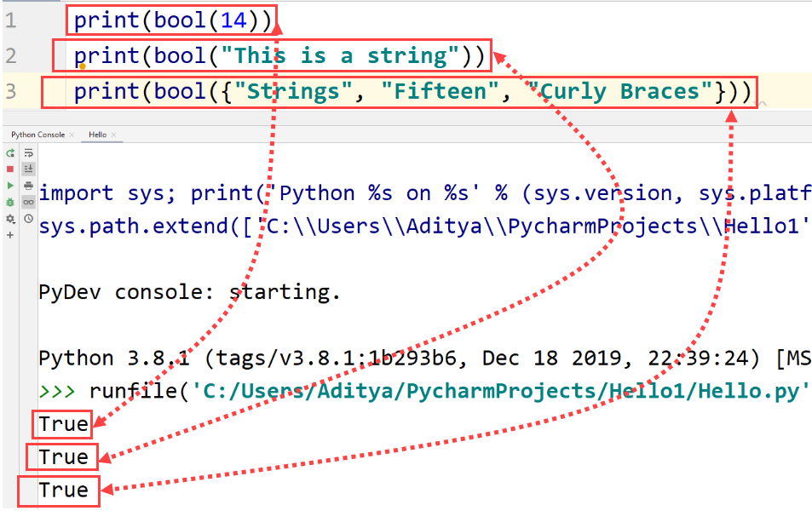The height and width of the screenshot is (528, 812).
Task: Click editor line number 1
Action: coord(11,20)
